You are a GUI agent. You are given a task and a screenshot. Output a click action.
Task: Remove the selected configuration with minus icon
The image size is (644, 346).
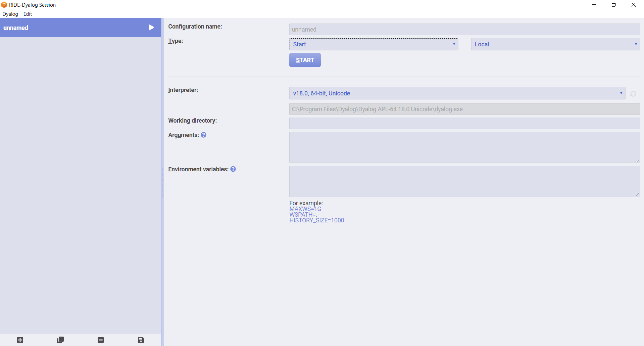[101, 340]
